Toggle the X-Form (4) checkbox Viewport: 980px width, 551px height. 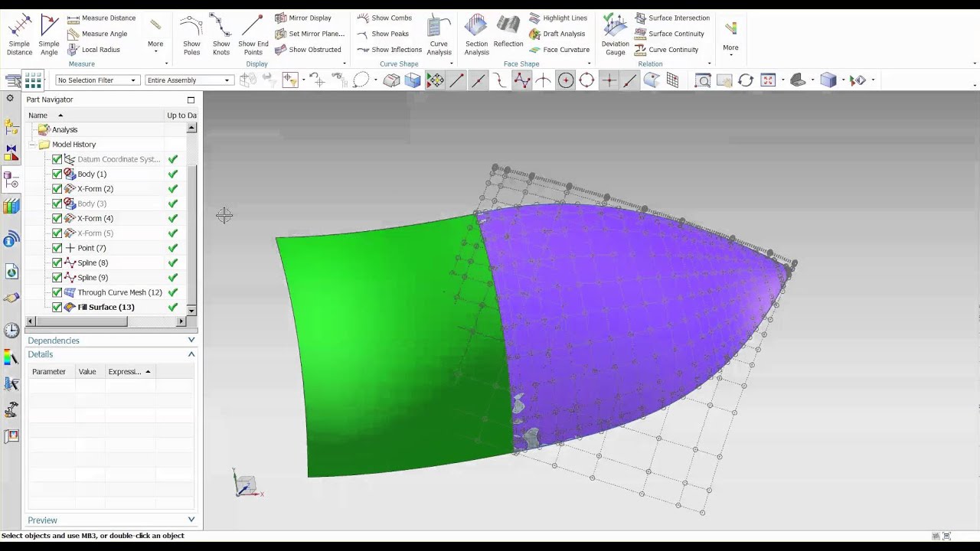click(x=57, y=219)
